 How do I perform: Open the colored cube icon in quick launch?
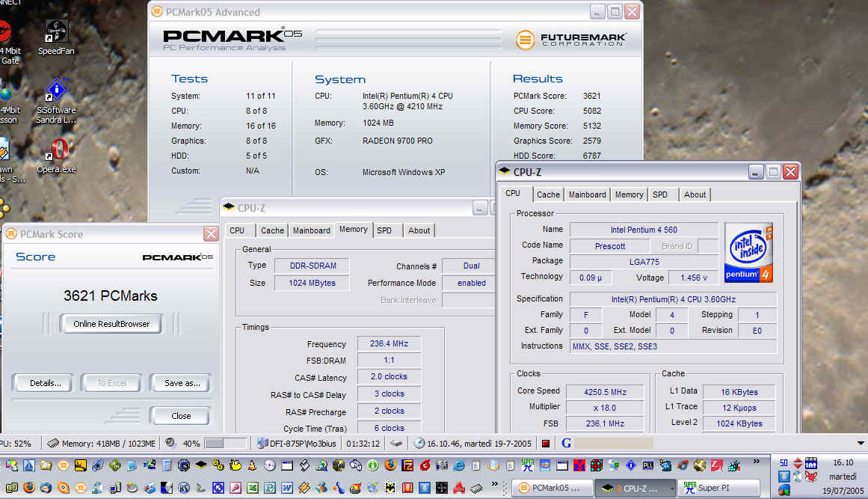point(596,466)
